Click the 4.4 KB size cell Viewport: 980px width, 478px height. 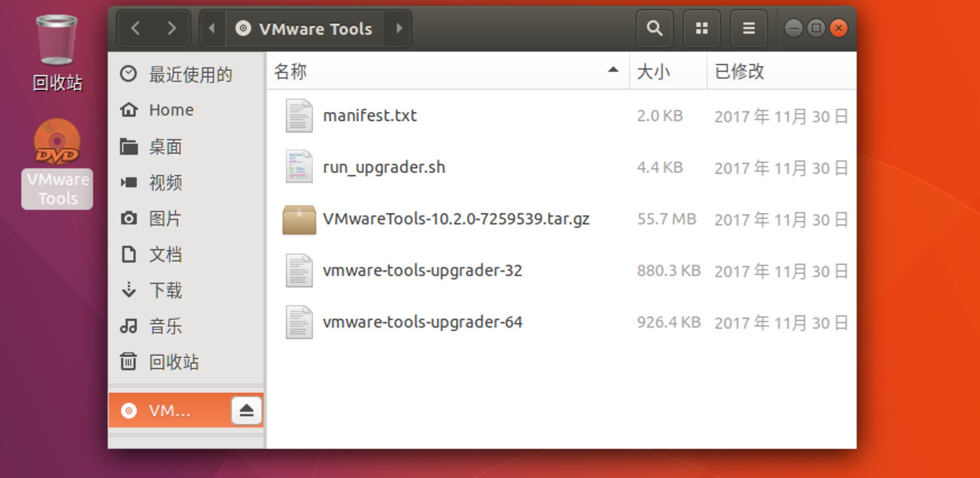[660, 167]
